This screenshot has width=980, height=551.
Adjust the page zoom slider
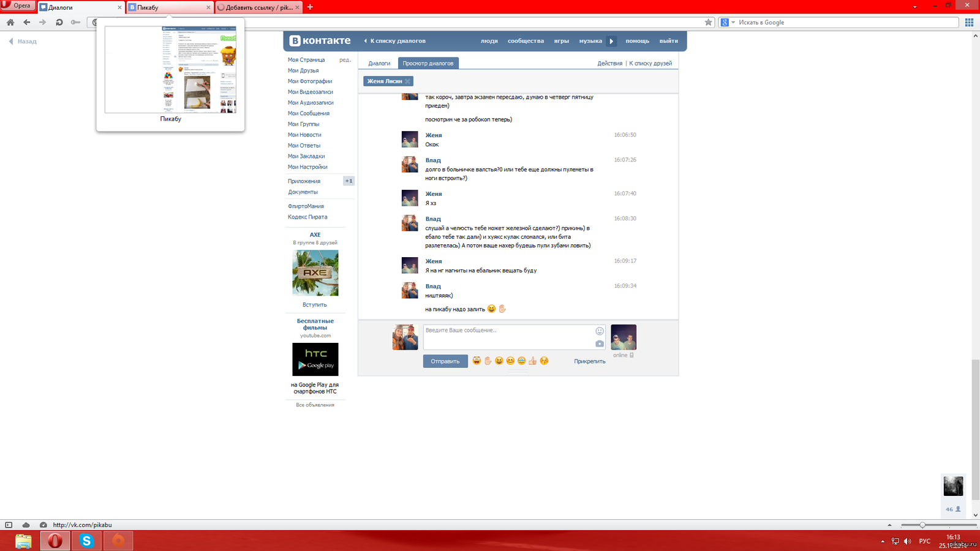[922, 525]
